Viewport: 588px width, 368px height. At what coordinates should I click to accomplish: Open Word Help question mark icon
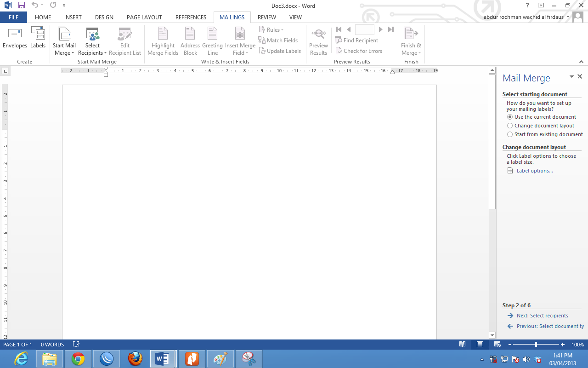[527, 5]
